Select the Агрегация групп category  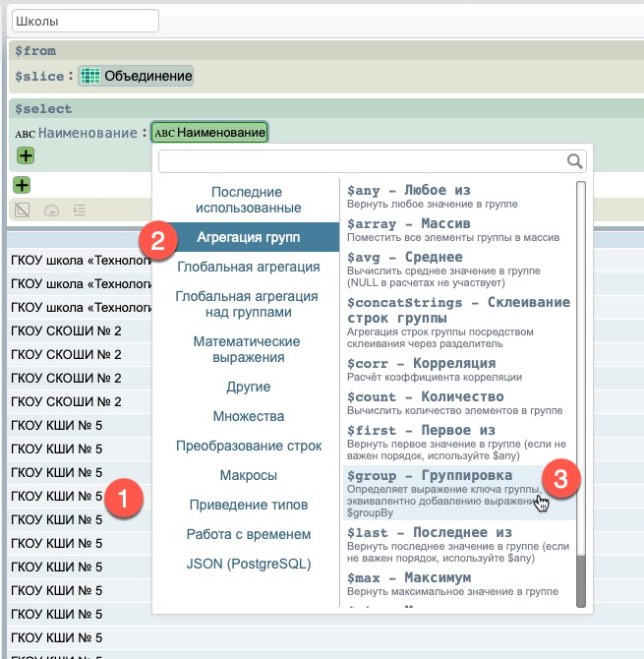tap(247, 237)
